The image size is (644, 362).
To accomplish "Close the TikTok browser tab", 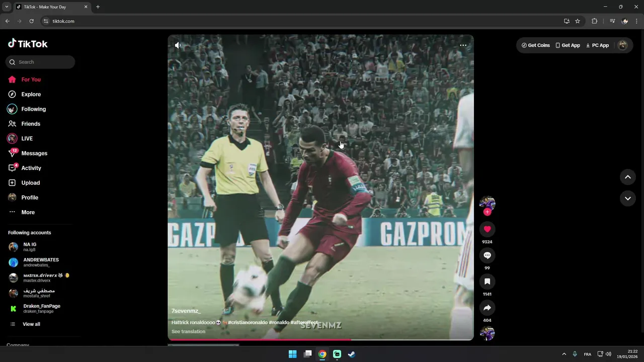I will pyautogui.click(x=86, y=7).
